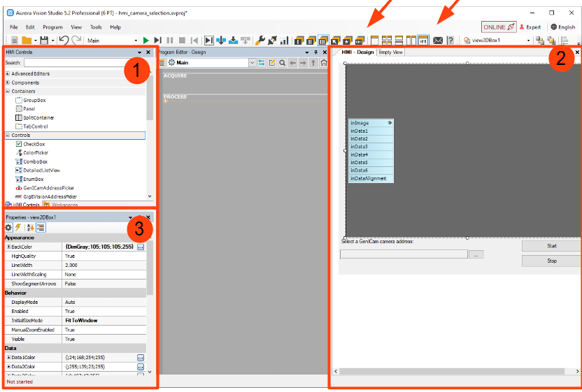Click the envelope icon in the toolbar

pyautogui.click(x=438, y=41)
